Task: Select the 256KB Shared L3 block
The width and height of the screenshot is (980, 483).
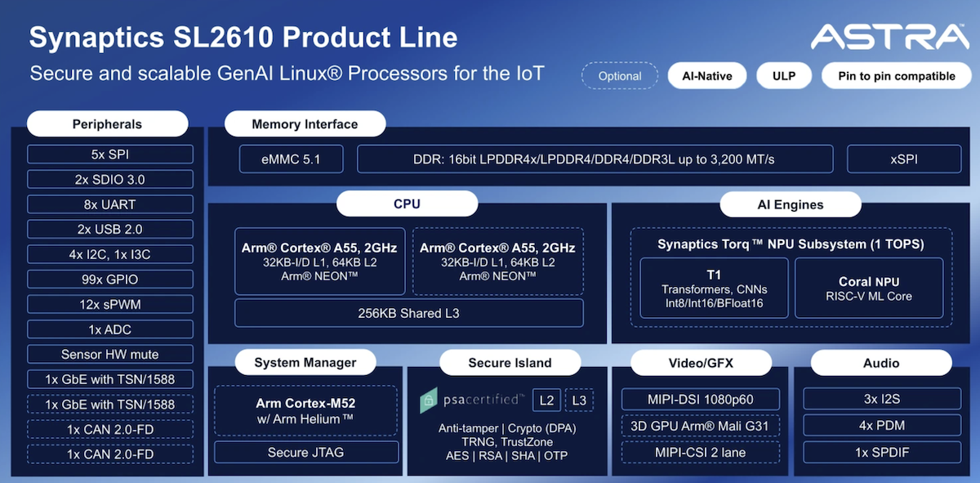Action: coord(409,313)
